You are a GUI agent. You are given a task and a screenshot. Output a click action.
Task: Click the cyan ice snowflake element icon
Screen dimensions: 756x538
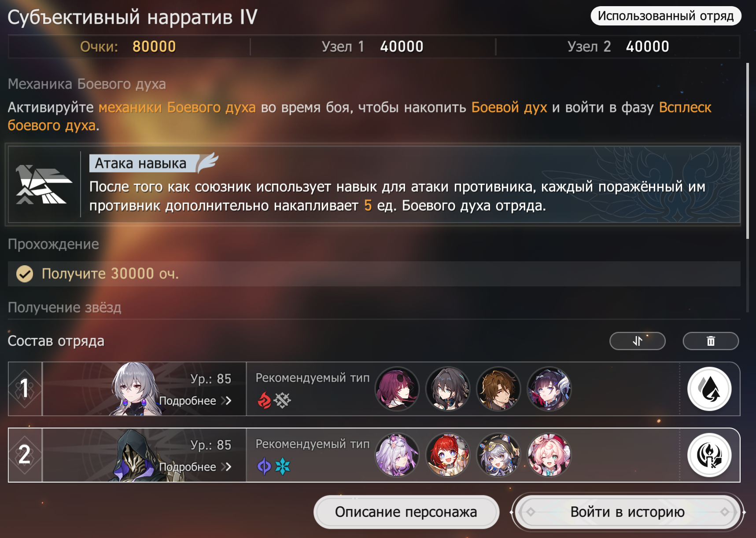click(x=282, y=466)
